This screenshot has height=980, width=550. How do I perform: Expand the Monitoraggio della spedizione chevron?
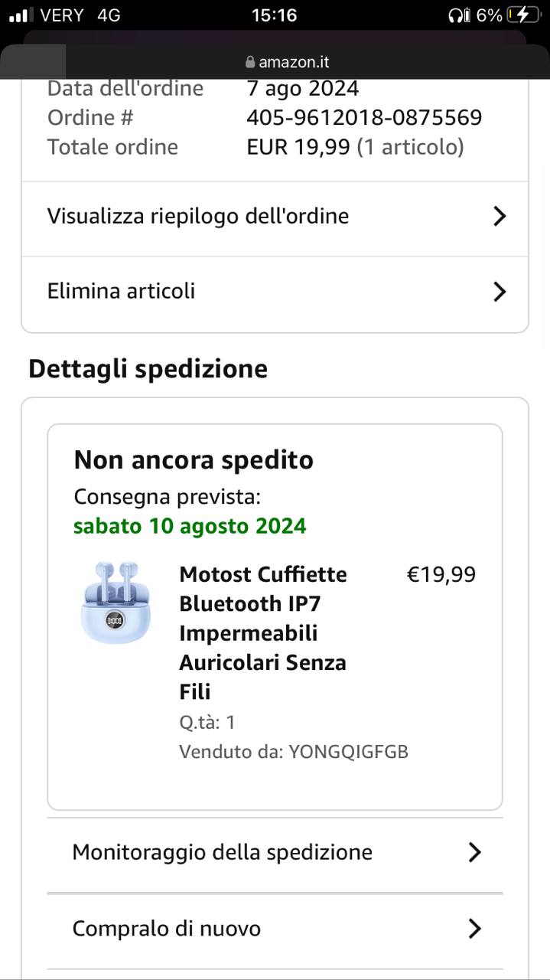click(474, 853)
